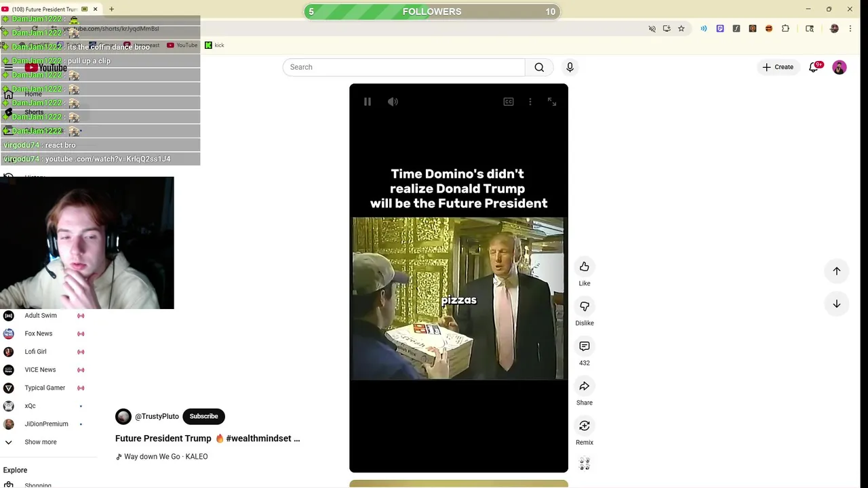Open Shopping in Explore
The height and width of the screenshot is (488, 868).
coord(38,485)
